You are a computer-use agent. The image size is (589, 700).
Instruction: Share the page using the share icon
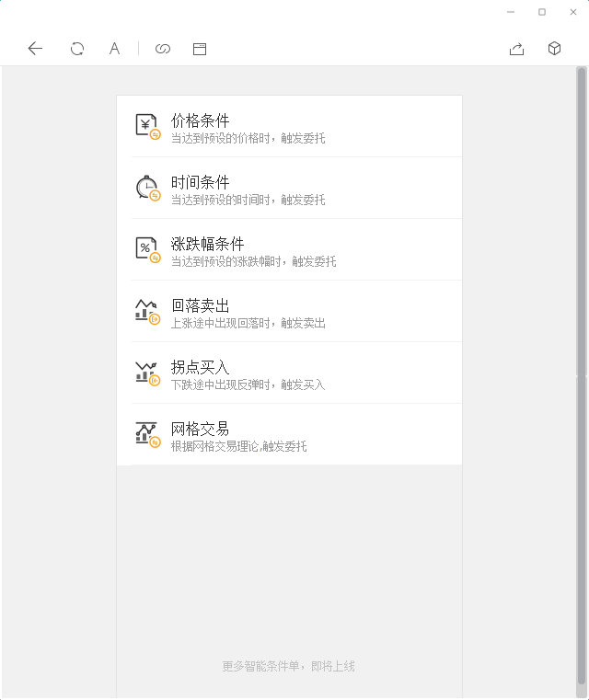point(516,48)
